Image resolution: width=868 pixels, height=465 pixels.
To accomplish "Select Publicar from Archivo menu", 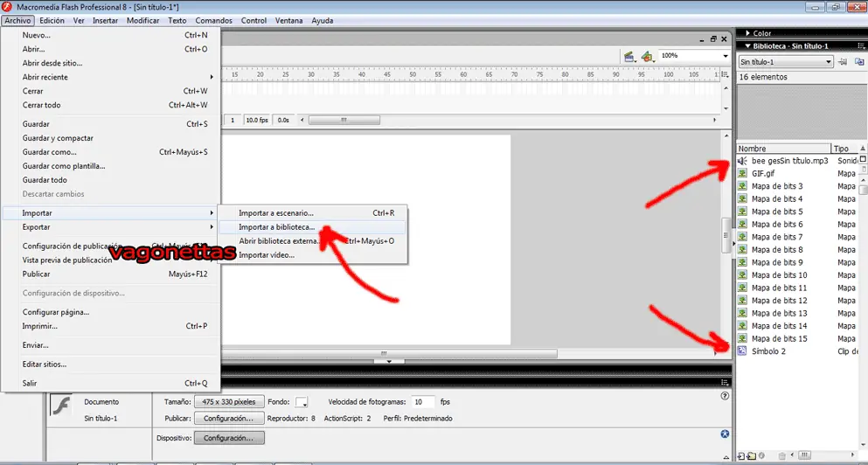I will [111, 274].
